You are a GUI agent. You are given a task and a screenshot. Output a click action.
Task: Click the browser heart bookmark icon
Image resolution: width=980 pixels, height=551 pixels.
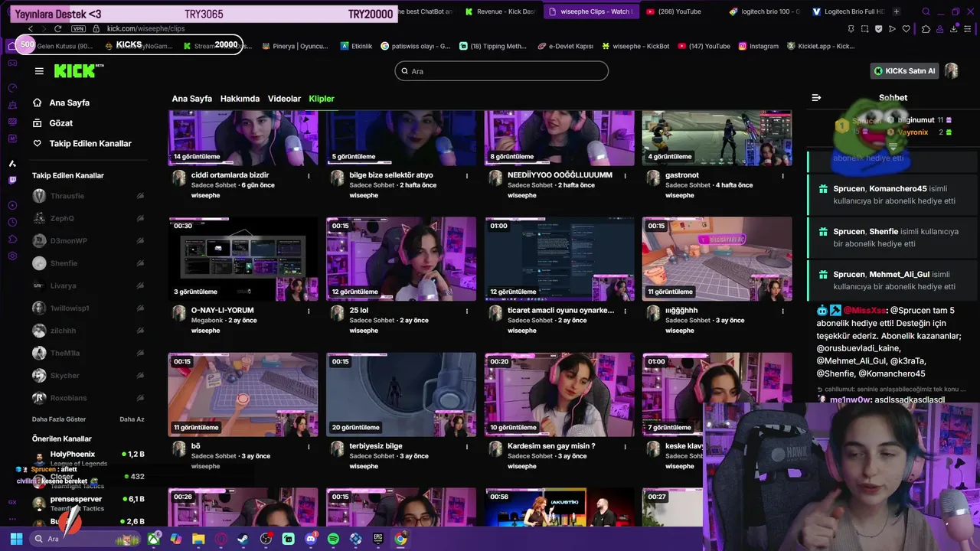[906, 28]
